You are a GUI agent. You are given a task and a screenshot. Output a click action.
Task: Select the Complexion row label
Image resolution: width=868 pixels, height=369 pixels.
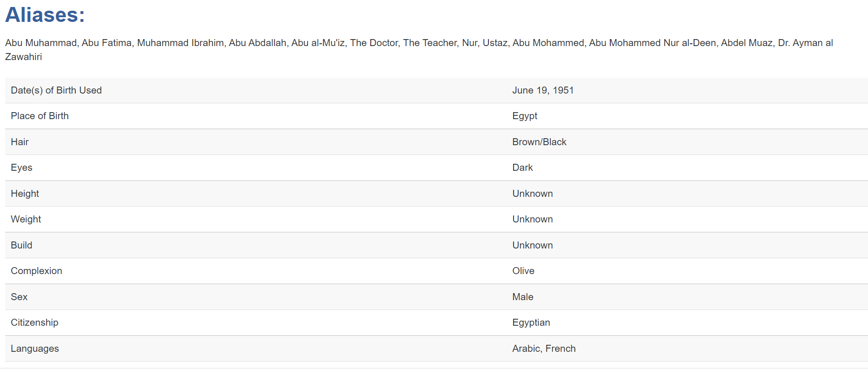[x=36, y=271]
